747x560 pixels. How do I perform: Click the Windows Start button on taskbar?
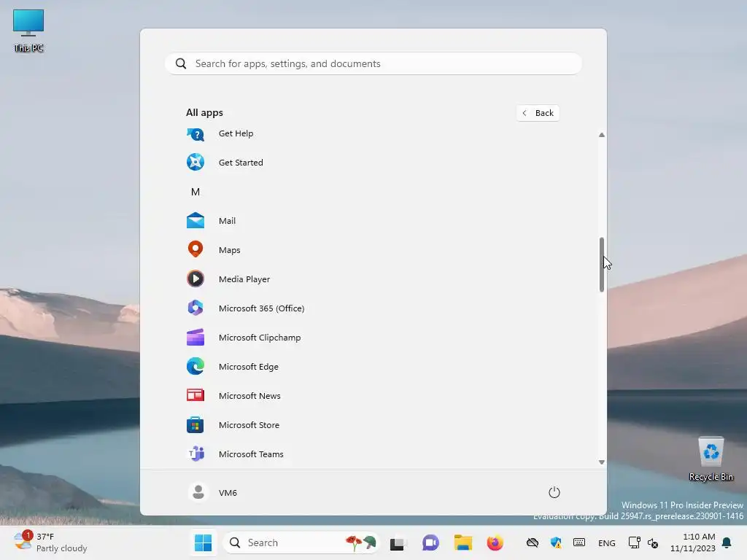[204, 542]
